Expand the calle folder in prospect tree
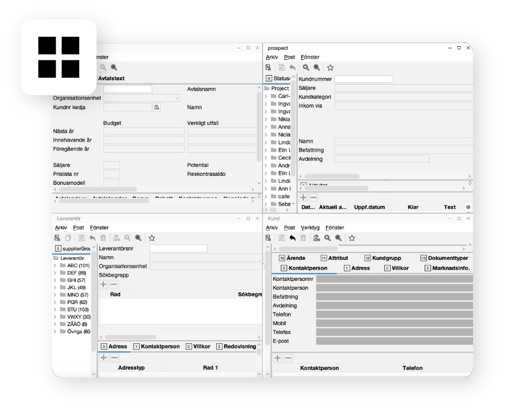The height and width of the screenshot is (420, 525). coord(266,196)
